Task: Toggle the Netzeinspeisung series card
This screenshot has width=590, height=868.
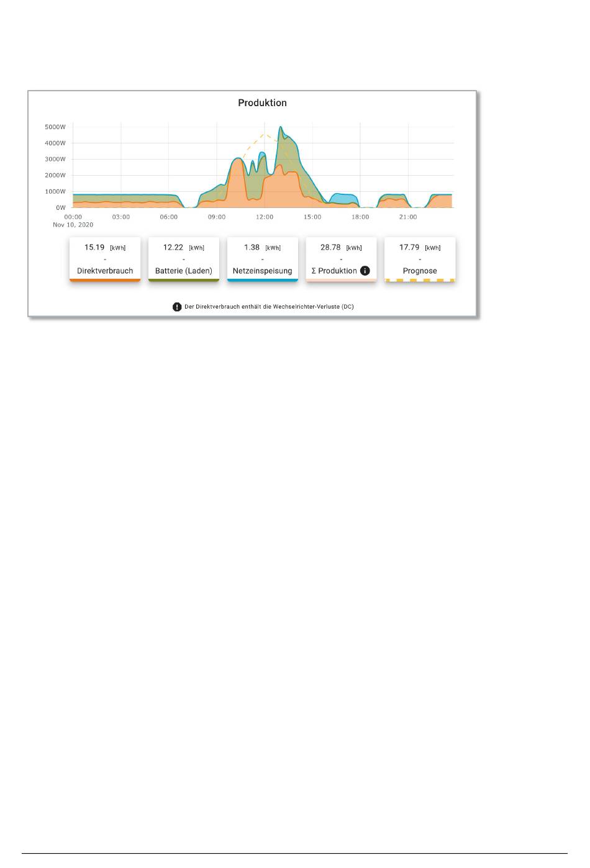Action: [263, 260]
